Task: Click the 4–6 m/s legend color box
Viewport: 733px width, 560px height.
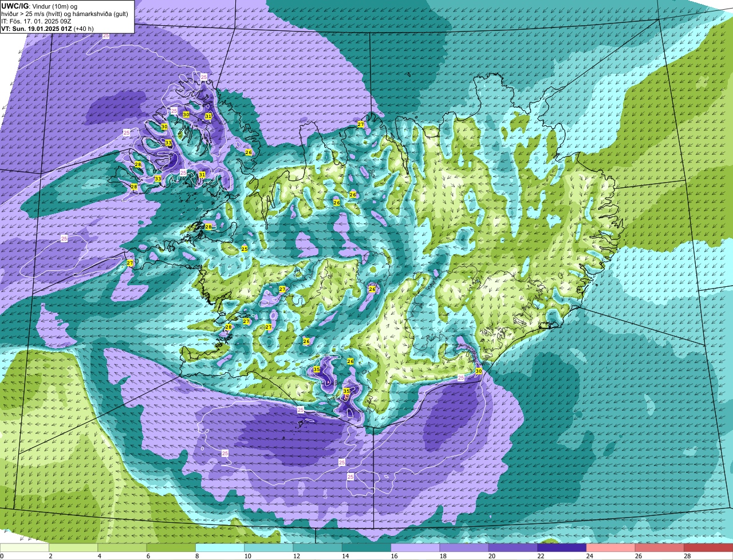Action: tap(123, 548)
